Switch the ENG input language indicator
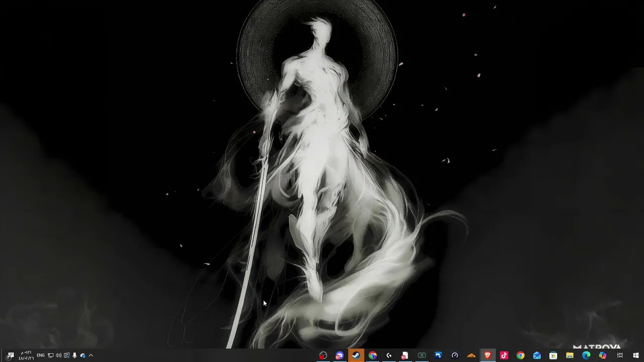The image size is (644, 362). tap(41, 355)
